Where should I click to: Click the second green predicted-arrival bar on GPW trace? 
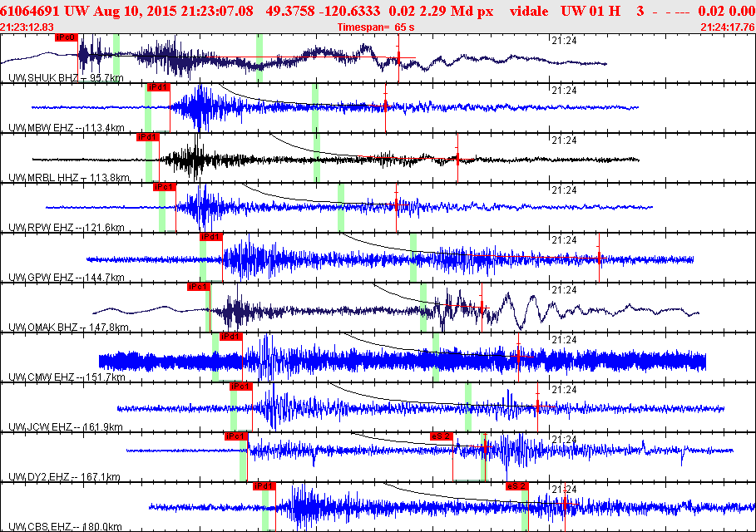click(x=413, y=258)
